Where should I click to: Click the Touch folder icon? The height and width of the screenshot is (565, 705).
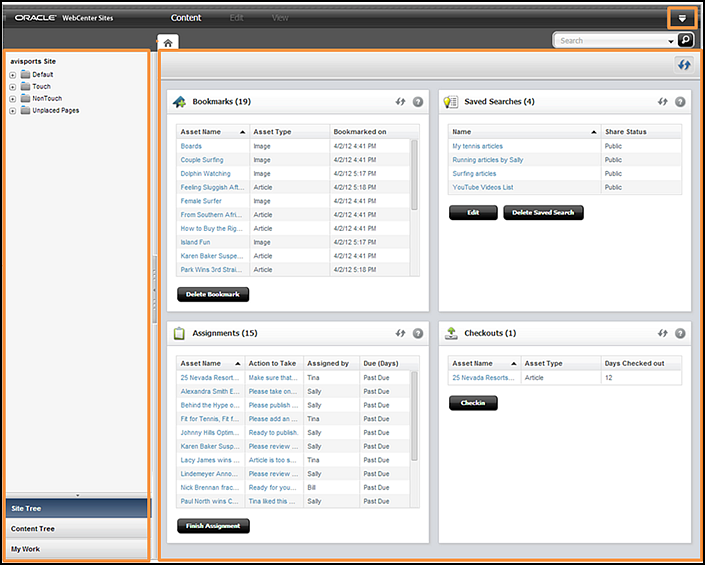pyautogui.click(x=25, y=86)
